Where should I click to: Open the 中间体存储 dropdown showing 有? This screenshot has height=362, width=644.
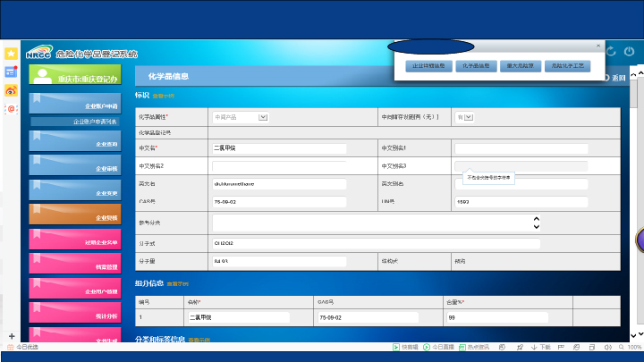click(469, 116)
